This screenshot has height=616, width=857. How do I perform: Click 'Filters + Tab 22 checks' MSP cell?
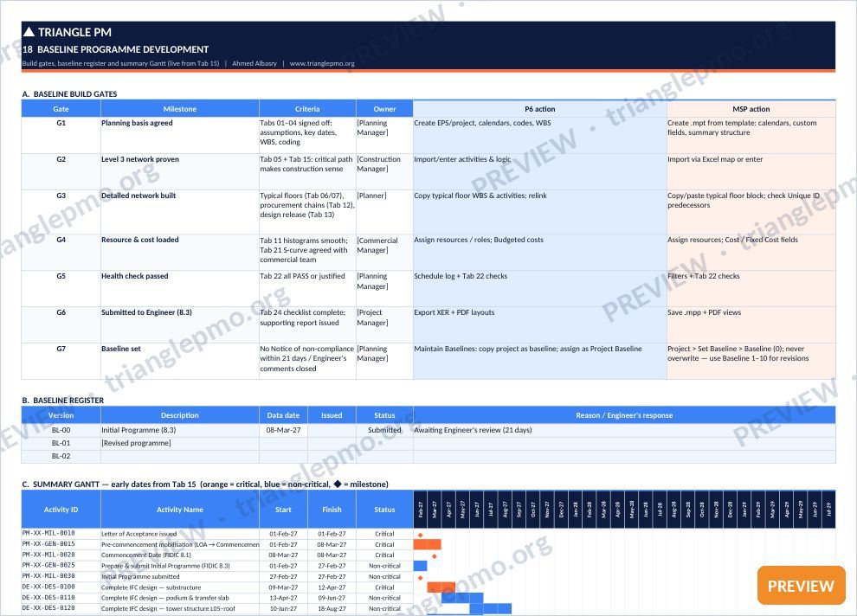(x=751, y=288)
